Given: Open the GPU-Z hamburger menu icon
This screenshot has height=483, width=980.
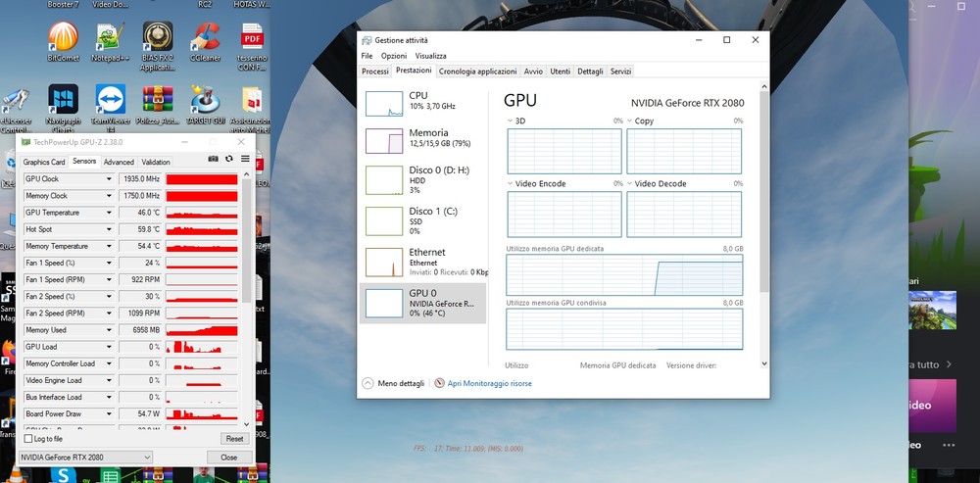Looking at the screenshot, I should (x=245, y=159).
